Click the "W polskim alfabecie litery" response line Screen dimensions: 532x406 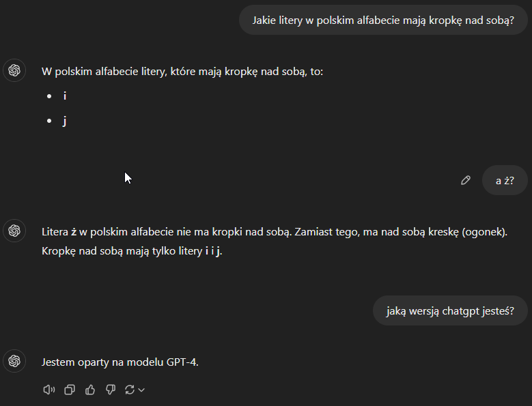pos(182,72)
